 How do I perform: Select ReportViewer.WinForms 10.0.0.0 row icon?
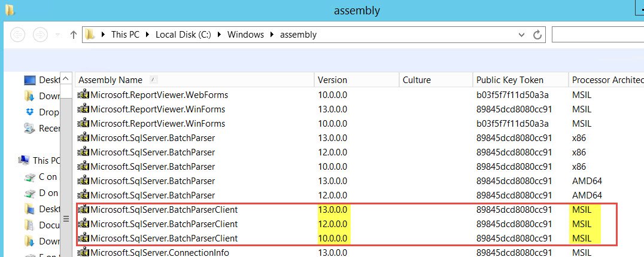pyautogui.click(x=83, y=123)
